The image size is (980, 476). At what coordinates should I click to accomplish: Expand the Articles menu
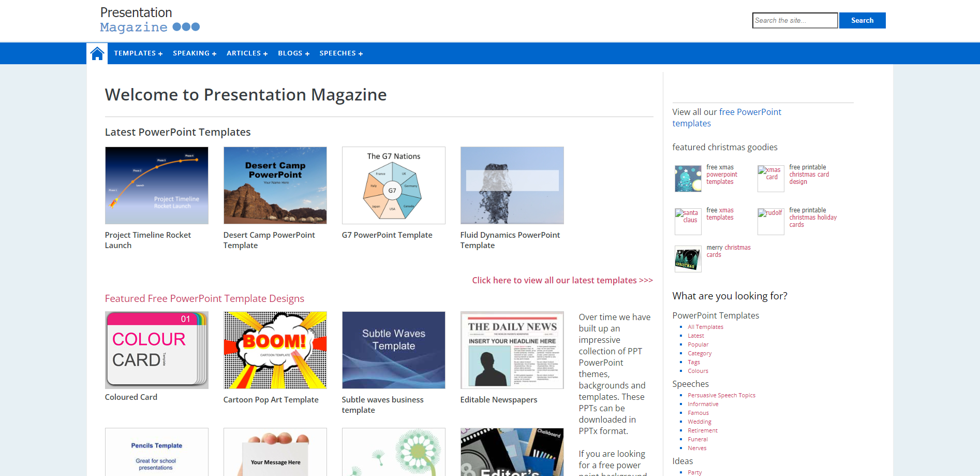pos(247,53)
